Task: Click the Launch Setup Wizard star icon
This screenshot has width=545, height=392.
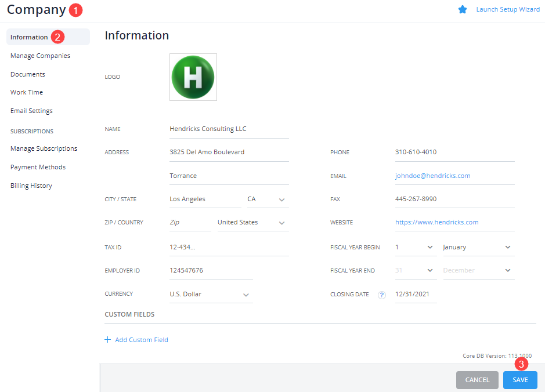Action: 462,10
